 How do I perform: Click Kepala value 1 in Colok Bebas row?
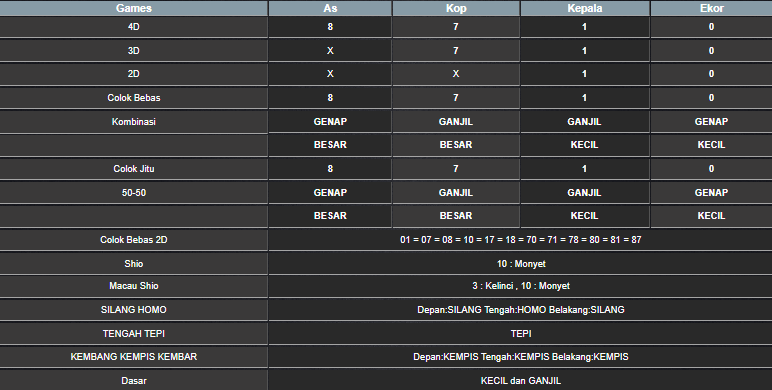(x=584, y=98)
